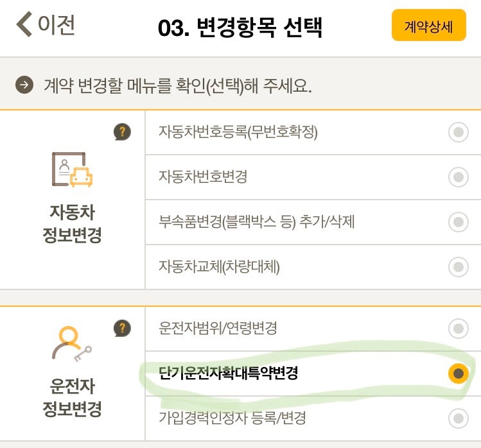Click the circled arrow icon by instructions
Viewport: 481px width, 448px height.
[25, 85]
